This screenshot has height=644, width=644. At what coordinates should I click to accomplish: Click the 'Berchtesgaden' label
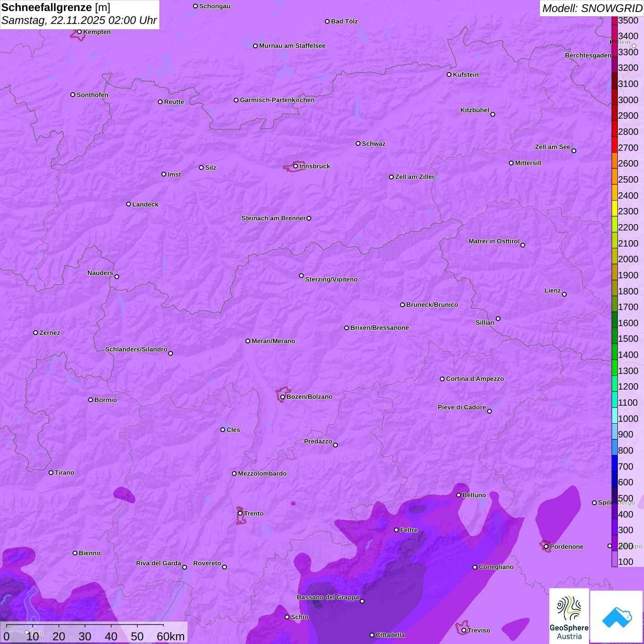point(588,55)
